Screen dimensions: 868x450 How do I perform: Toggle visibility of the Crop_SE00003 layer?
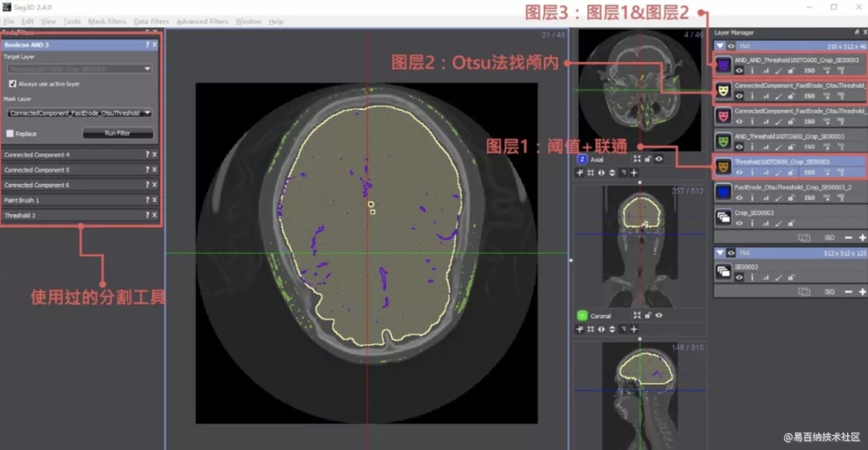tap(739, 223)
